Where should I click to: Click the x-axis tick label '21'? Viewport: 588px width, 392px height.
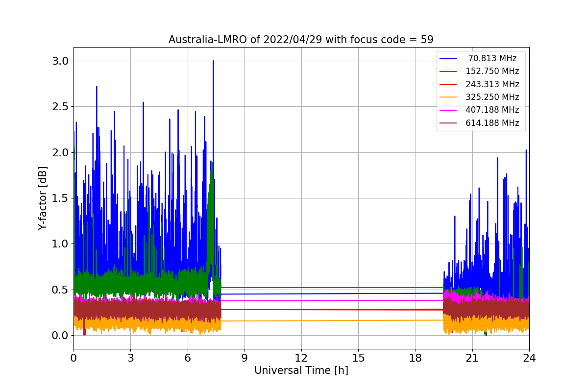click(x=472, y=357)
